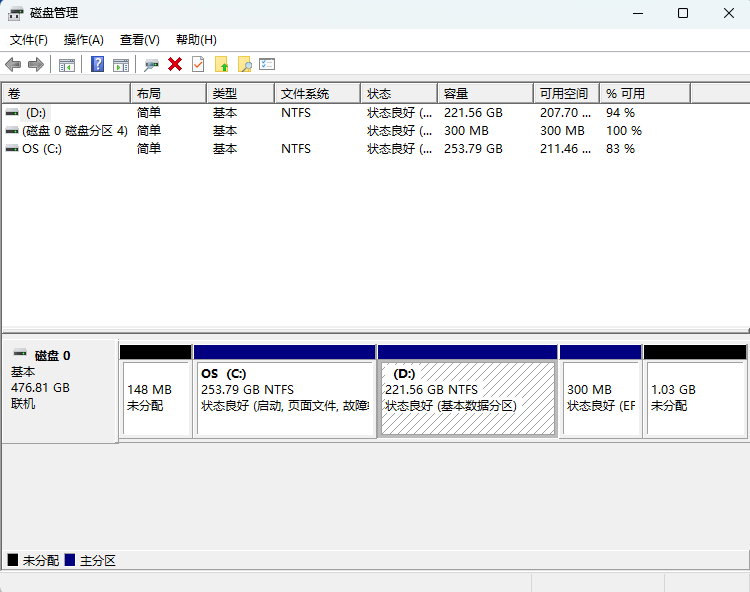Click the blue 主分区 legend swatch

point(70,559)
